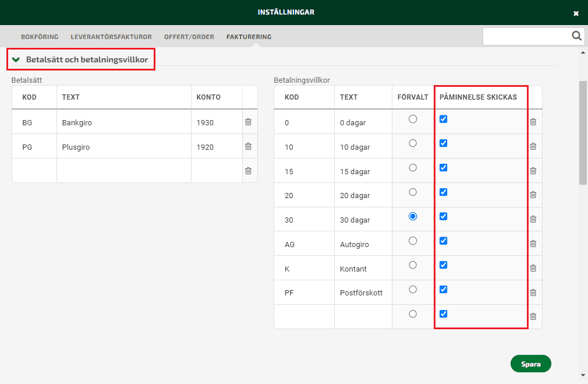The width and height of the screenshot is (588, 384).
Task: Set 15 dagar as default term
Action: (413, 168)
